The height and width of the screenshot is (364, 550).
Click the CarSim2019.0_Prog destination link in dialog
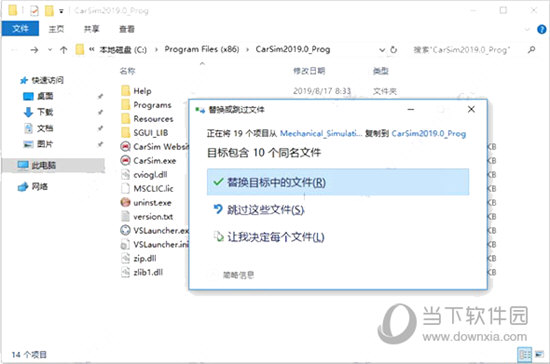(x=429, y=133)
